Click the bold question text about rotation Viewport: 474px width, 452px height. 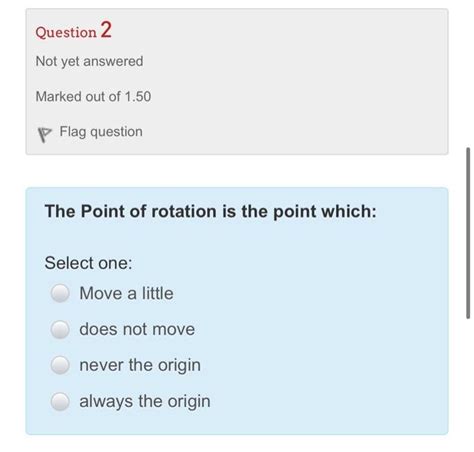[211, 212]
